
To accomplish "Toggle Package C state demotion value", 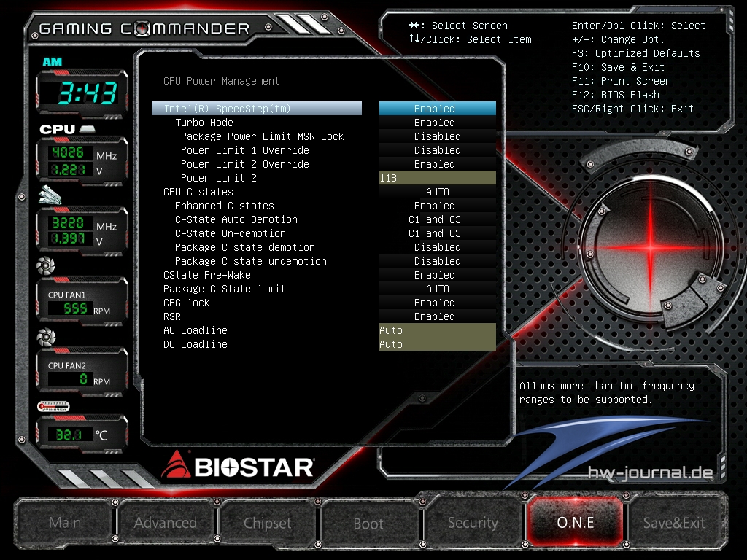I will (438, 247).
